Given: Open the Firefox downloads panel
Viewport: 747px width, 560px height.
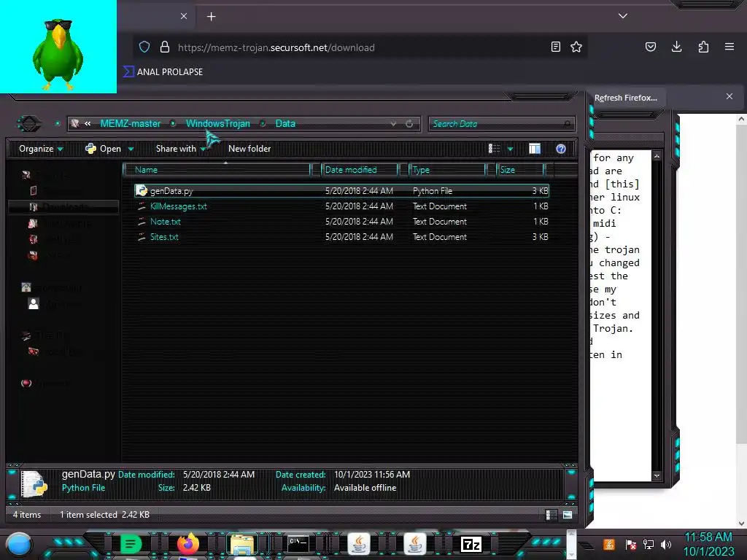Looking at the screenshot, I should coord(676,47).
